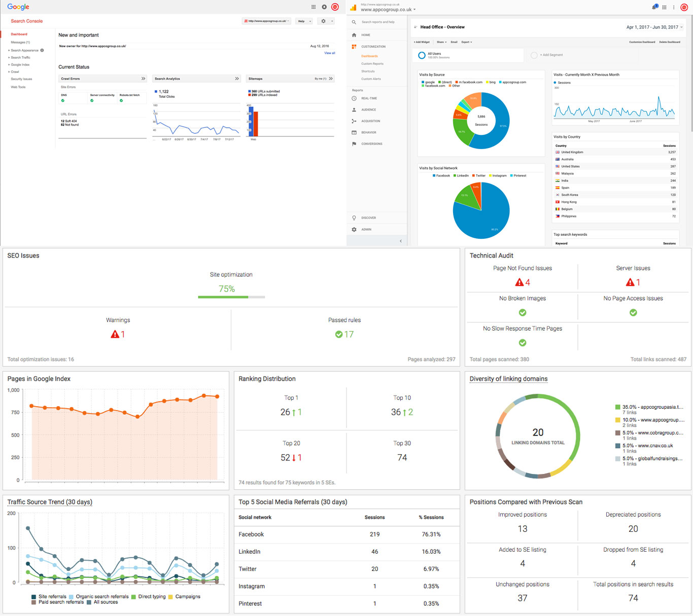Click the Search Appearance info icon
This screenshot has width=693, height=616.
tap(42, 50)
